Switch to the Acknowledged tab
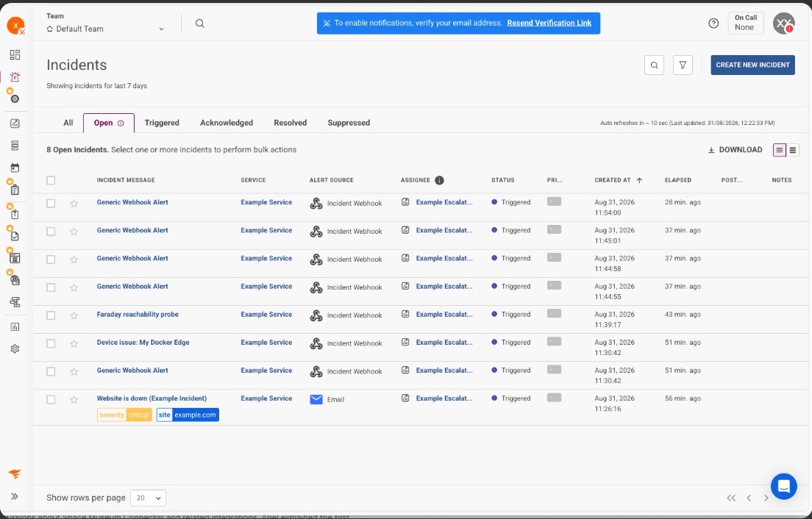The image size is (812, 519). (x=227, y=123)
